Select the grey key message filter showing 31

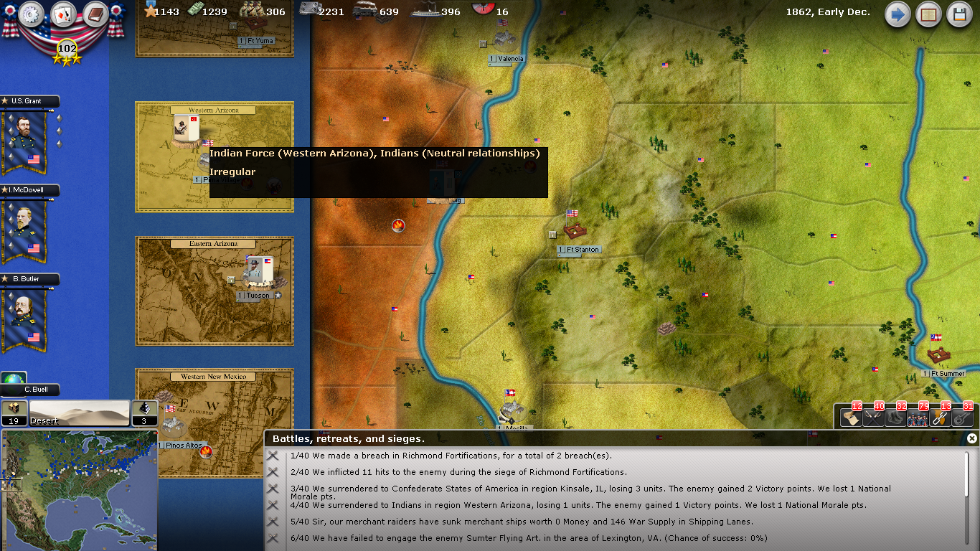pos(962,416)
